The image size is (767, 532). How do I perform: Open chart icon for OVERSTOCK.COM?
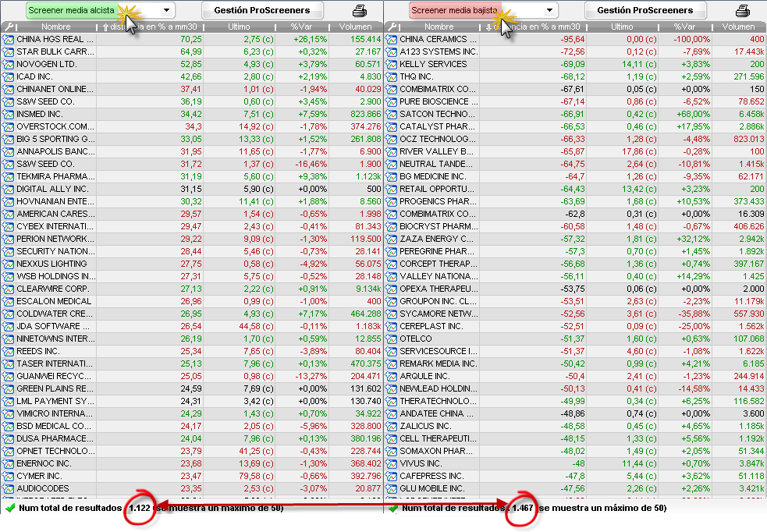point(8,126)
